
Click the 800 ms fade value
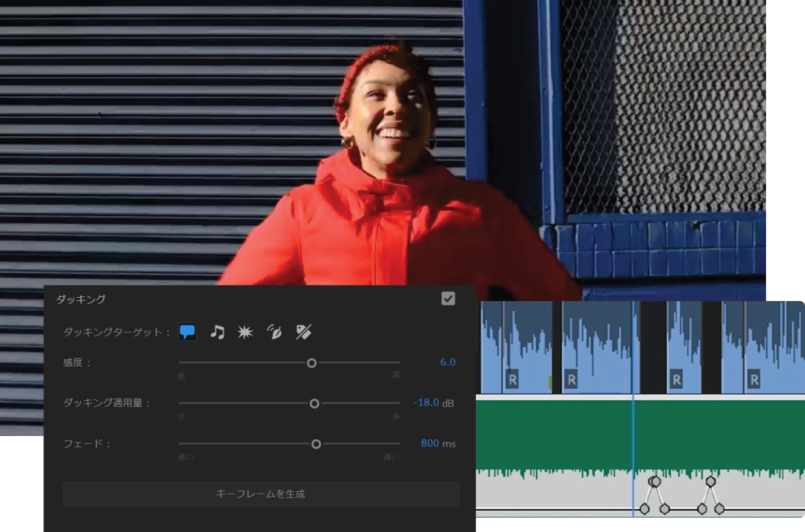[x=430, y=444]
